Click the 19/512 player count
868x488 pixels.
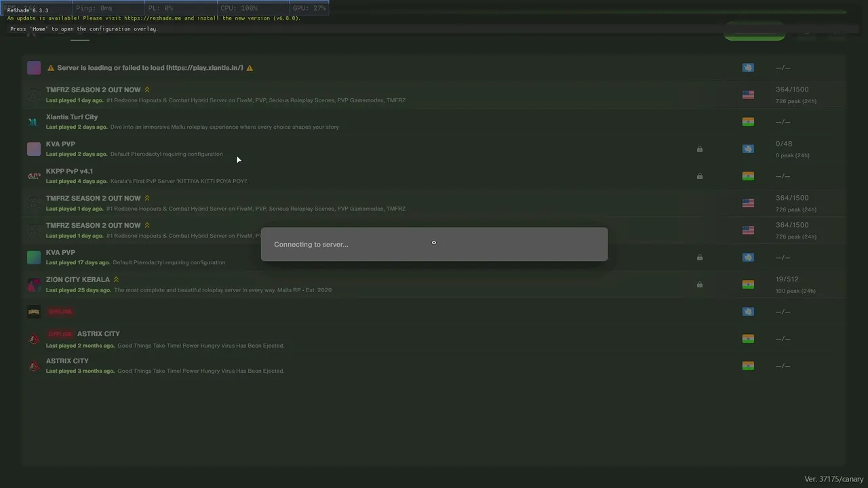click(787, 279)
